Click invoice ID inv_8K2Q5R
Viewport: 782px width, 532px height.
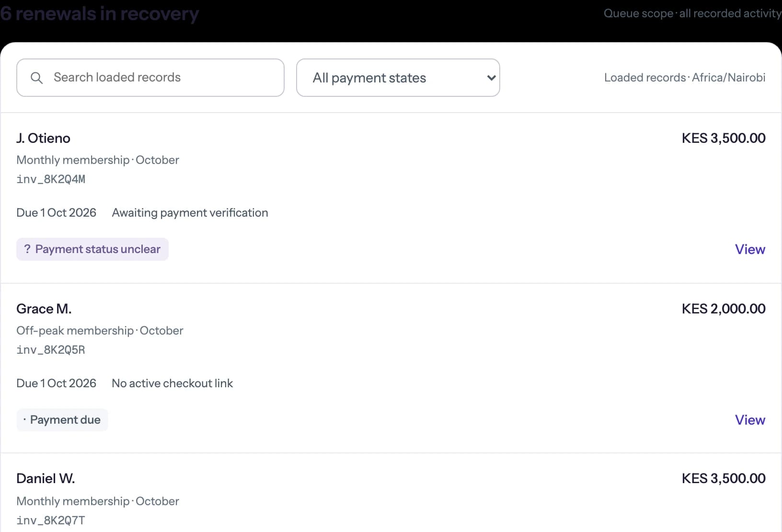click(51, 350)
